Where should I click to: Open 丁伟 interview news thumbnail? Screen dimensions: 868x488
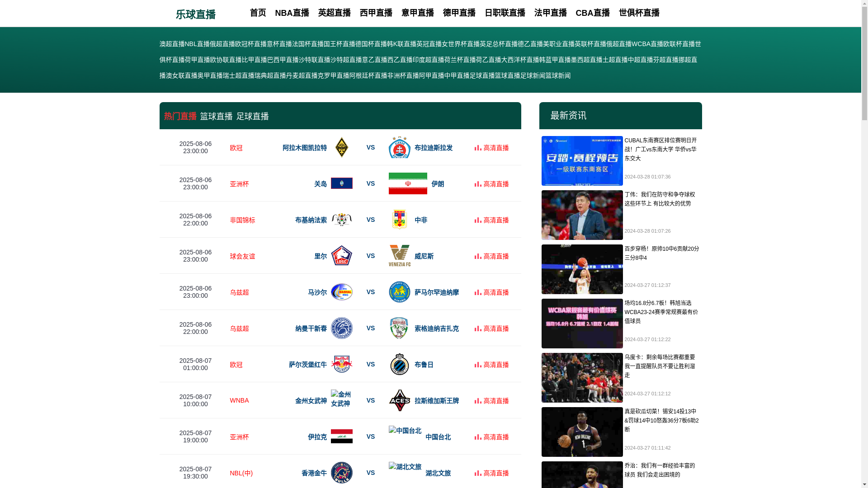pos(582,215)
